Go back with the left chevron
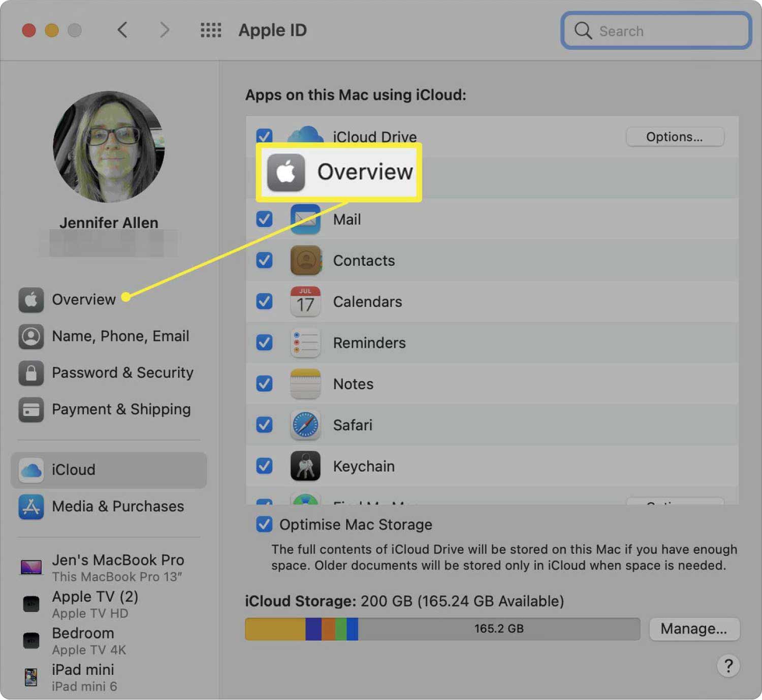The height and width of the screenshot is (700, 762). (122, 30)
